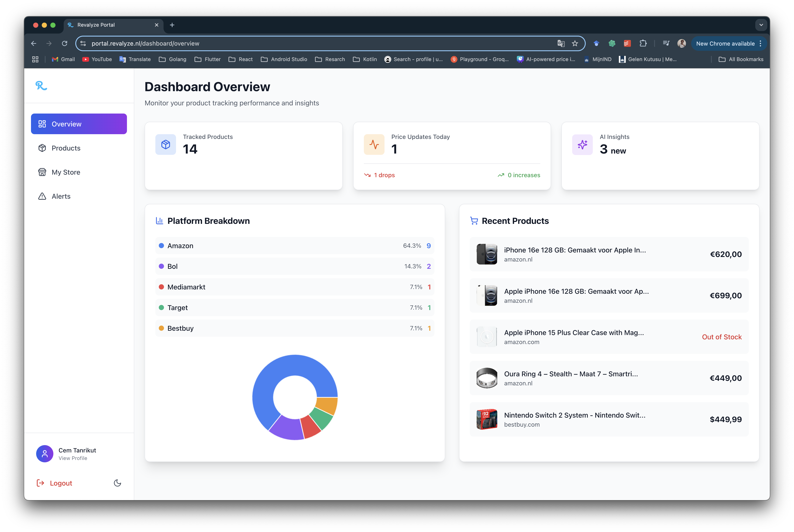The width and height of the screenshot is (794, 532).
Task: Click the purple Bol color dot
Action: point(162,266)
